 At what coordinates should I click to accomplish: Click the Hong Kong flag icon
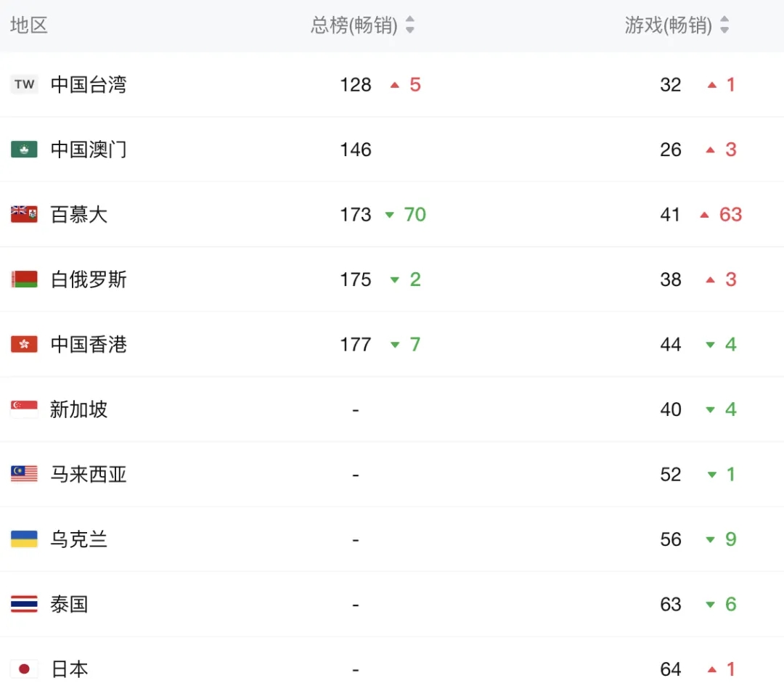(x=24, y=344)
